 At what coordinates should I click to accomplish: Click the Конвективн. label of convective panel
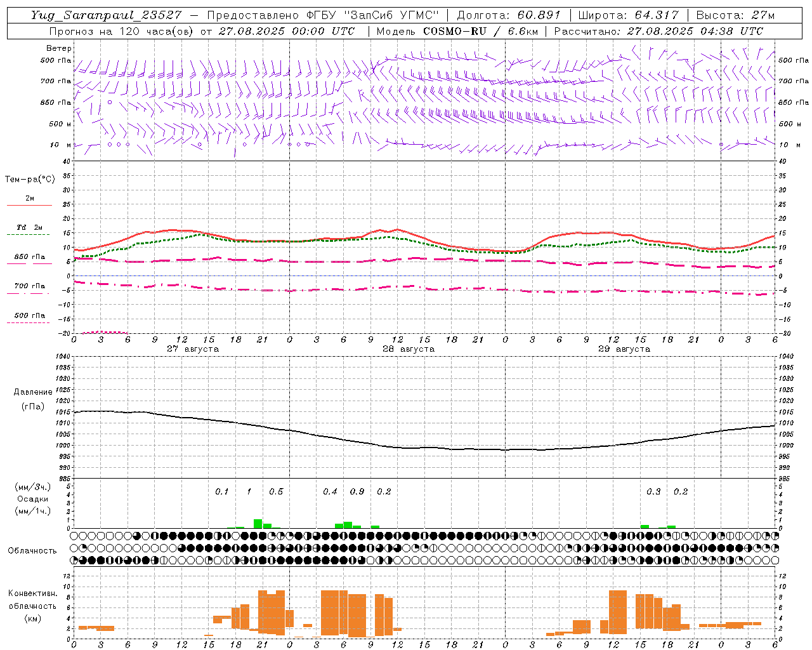(x=32, y=594)
